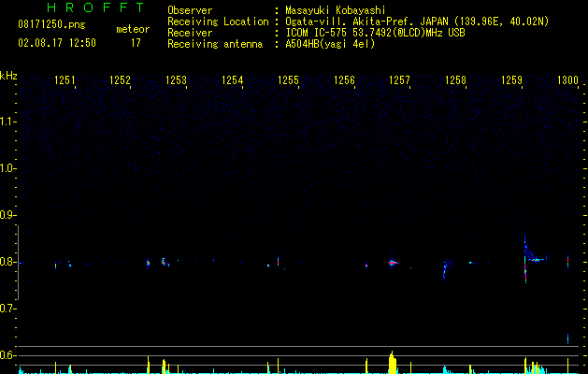Click the vertical echo streak before 1258
The height and width of the screenshot is (374, 588).
tap(444, 270)
